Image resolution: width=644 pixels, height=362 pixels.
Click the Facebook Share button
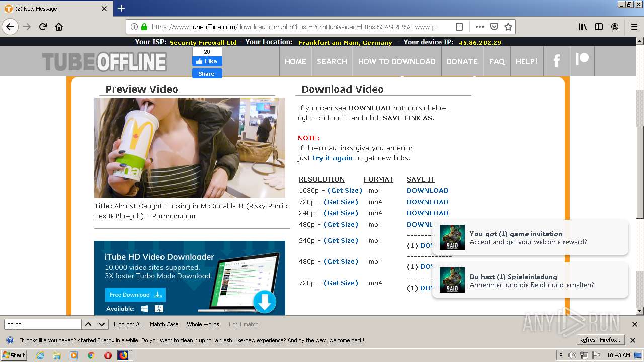(207, 74)
